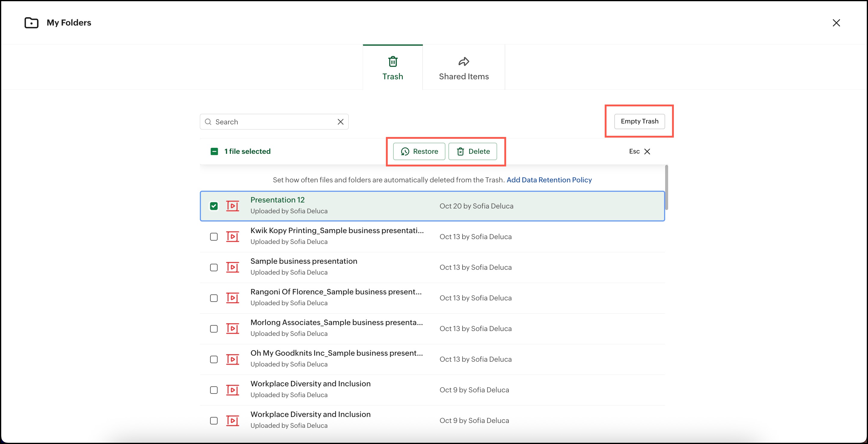The width and height of the screenshot is (868, 444).
Task: Click the My Folders folder icon
Action: tap(31, 23)
